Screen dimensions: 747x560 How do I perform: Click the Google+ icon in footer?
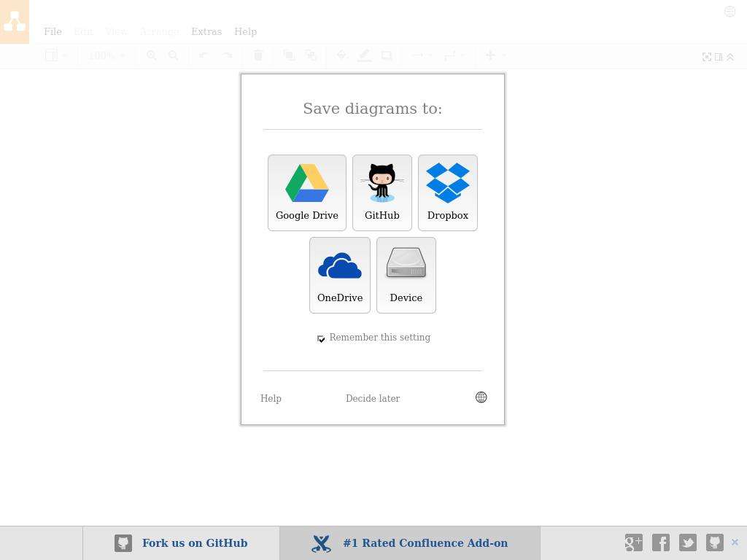pos(634,542)
